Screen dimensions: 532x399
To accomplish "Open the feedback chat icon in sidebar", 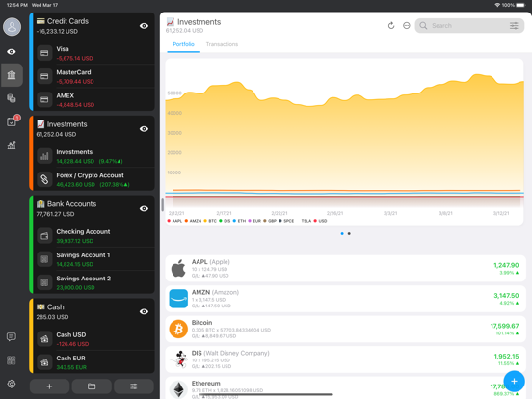I will coord(12,336).
